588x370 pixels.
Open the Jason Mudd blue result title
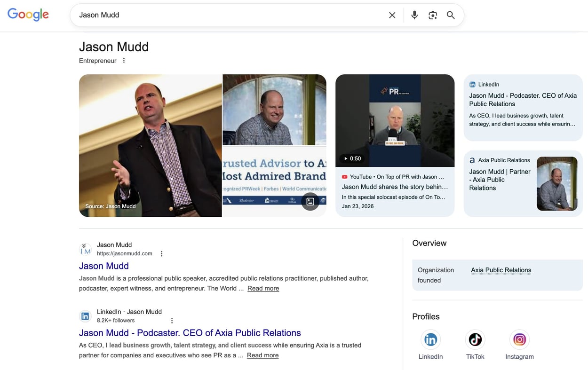(x=104, y=266)
